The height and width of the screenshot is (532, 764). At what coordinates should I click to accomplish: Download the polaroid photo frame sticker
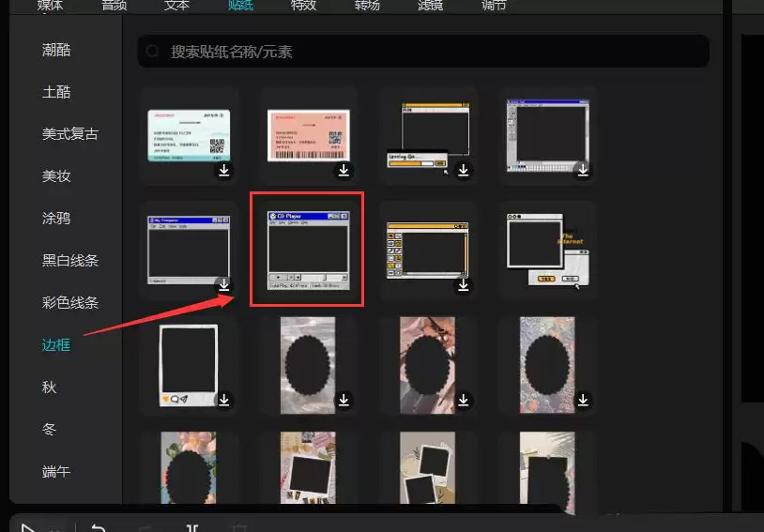(x=224, y=401)
